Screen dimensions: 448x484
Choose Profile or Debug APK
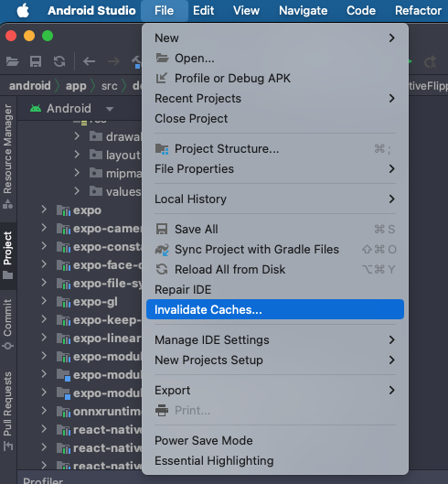click(275, 78)
